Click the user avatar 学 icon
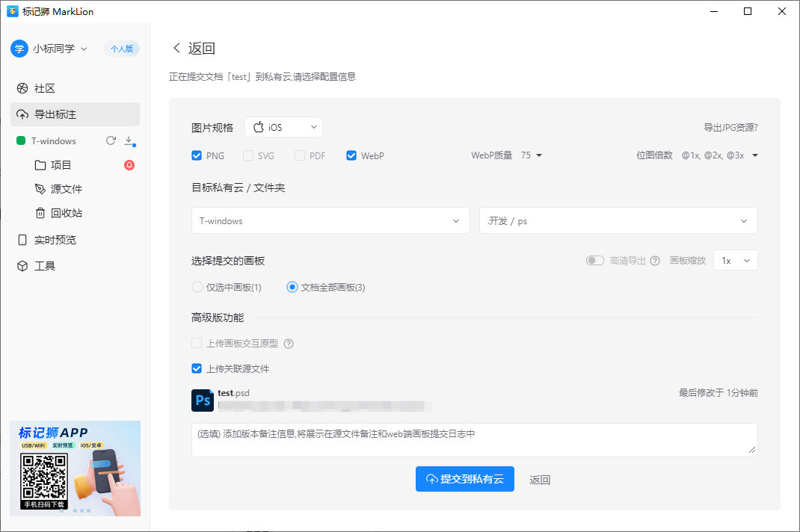Screen dimensions: 800x532 coord(19,49)
